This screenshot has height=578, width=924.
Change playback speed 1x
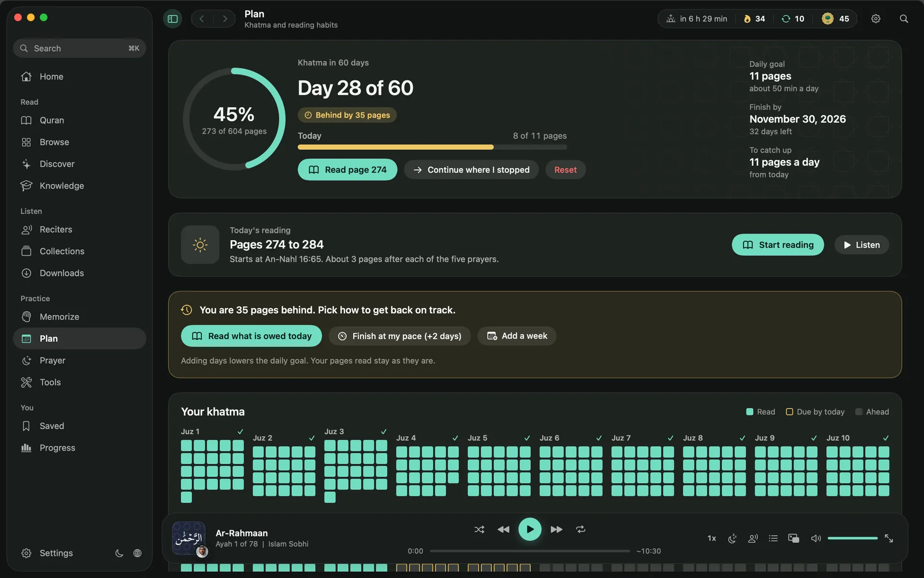[x=712, y=539]
